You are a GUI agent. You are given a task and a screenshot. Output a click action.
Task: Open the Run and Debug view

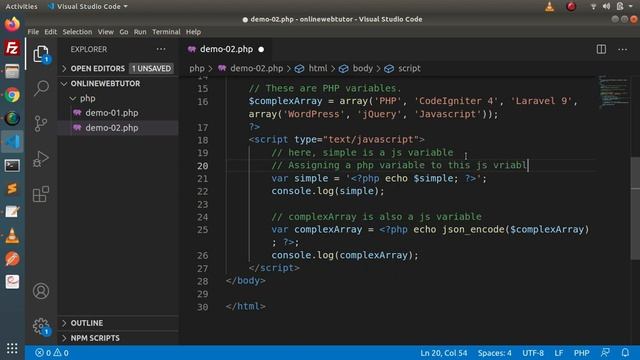pos(41,159)
